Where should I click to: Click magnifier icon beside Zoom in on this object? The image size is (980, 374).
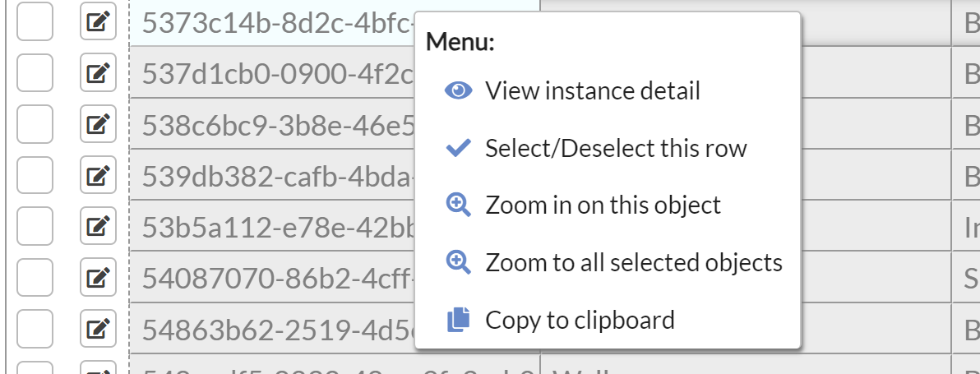click(458, 205)
